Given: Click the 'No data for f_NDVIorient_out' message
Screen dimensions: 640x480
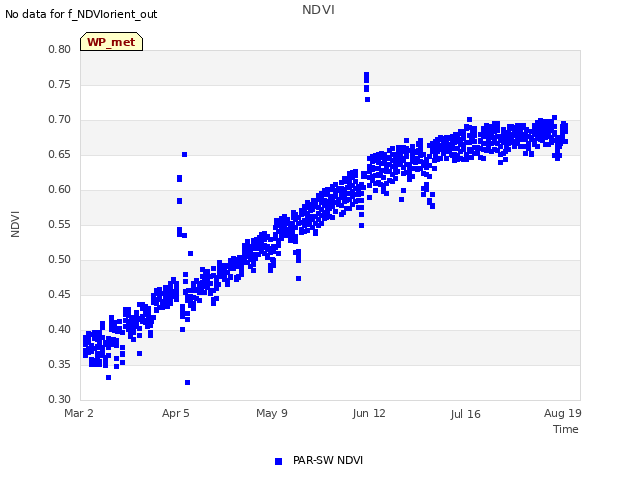Looking at the screenshot, I should [81, 14].
